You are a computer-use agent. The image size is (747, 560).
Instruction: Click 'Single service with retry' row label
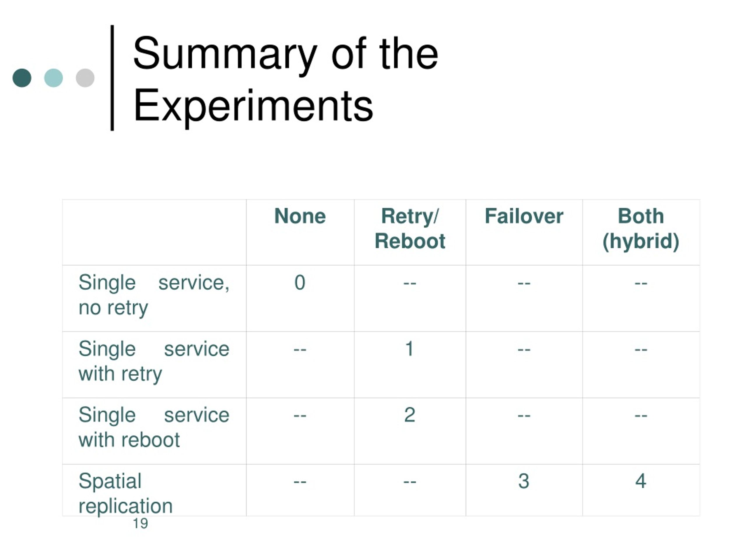tap(154, 361)
